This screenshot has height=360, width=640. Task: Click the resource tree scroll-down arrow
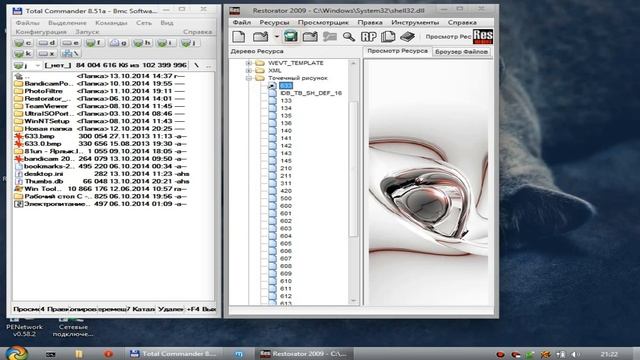tap(353, 301)
